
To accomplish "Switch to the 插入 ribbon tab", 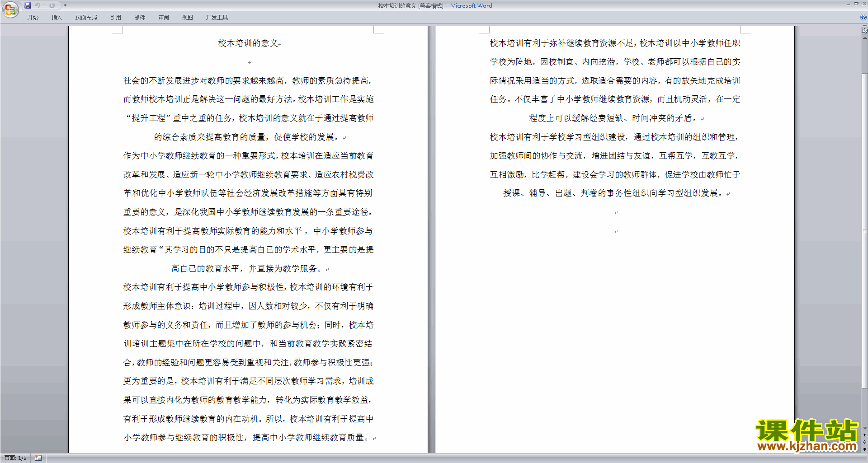I will [x=57, y=17].
